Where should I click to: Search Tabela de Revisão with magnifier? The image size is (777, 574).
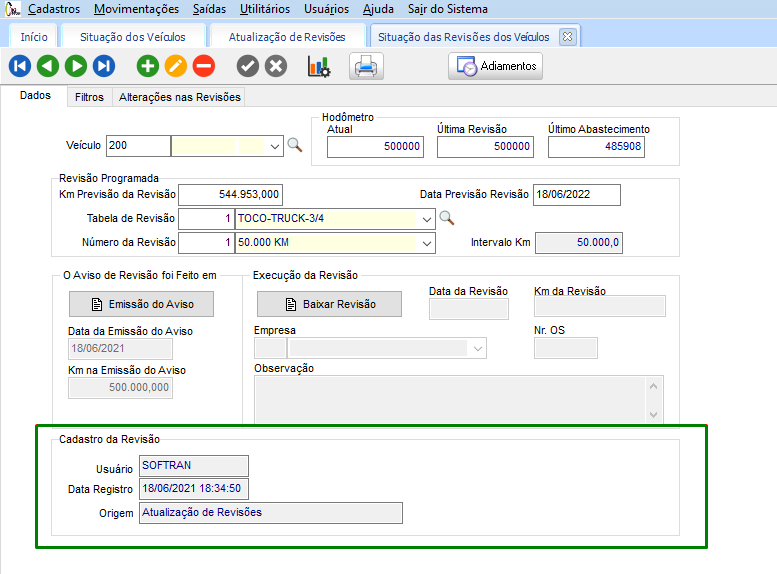coord(447,218)
